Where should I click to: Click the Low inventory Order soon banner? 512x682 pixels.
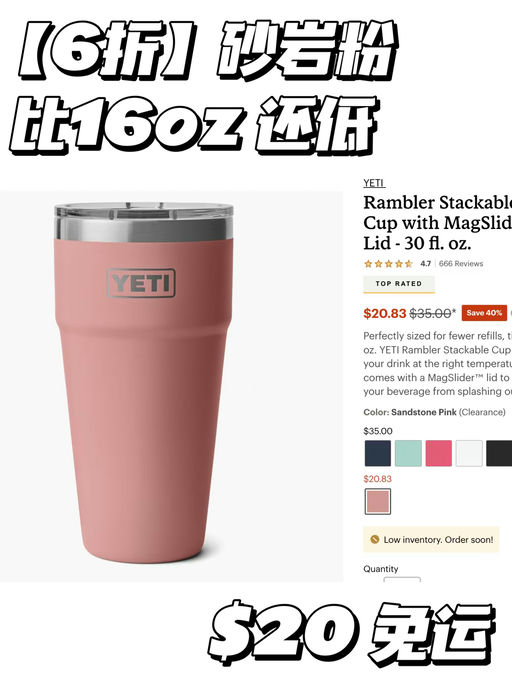click(431, 539)
